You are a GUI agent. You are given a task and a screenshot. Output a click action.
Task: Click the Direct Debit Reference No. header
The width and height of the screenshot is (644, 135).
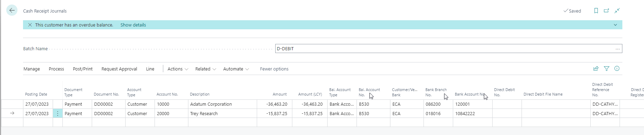coord(602,90)
